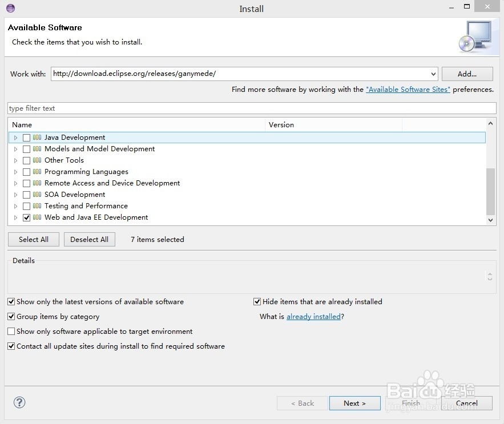Enable Show only software applicable to target environment
The height and width of the screenshot is (424, 504).
[x=11, y=332]
